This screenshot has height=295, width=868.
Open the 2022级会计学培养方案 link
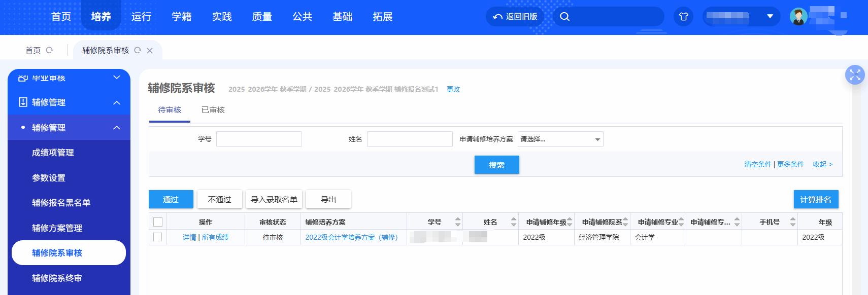click(x=351, y=237)
